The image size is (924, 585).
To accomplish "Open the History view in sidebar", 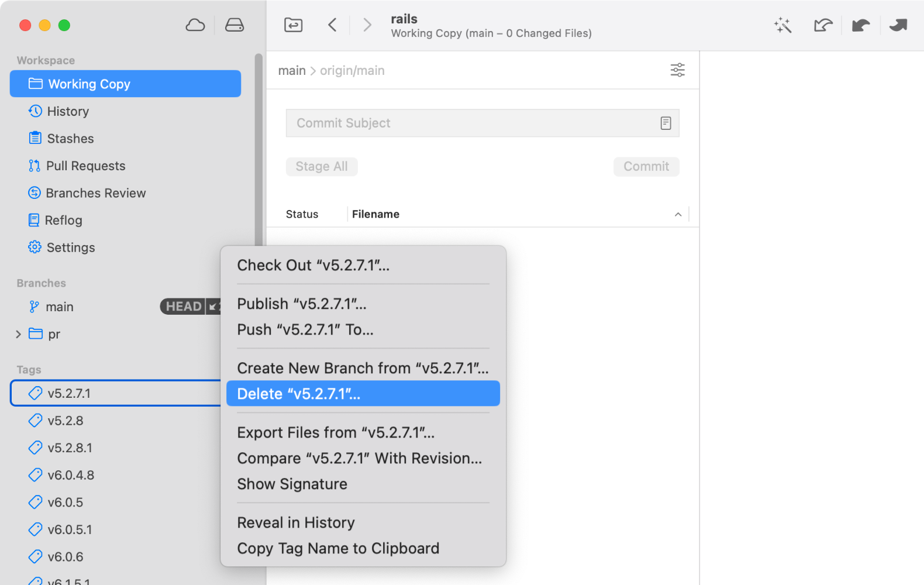I will (x=68, y=111).
